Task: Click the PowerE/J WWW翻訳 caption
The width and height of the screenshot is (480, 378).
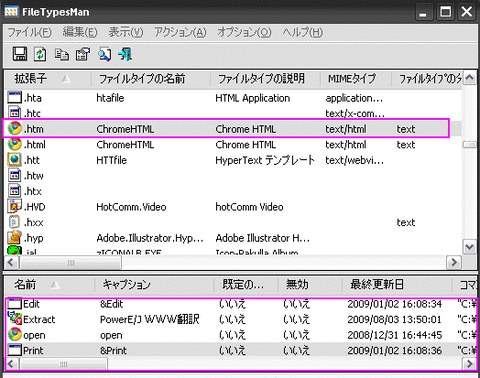Action: (x=150, y=319)
